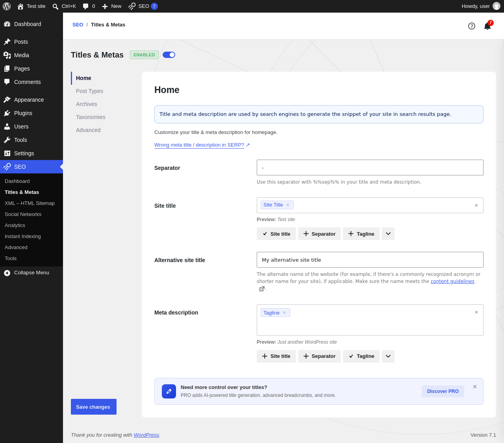504x443 pixels.
Task: Focus the Alternative site title field
Action: pyautogui.click(x=370, y=260)
